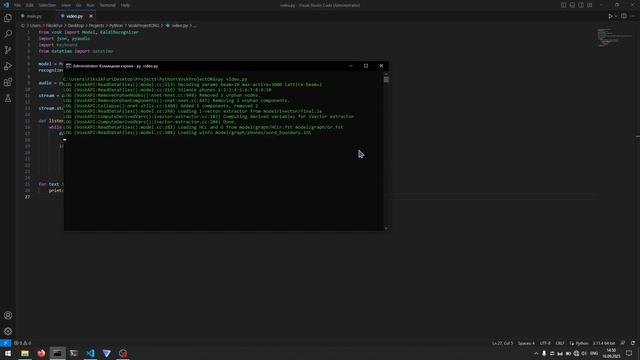The width and height of the screenshot is (640, 360).
Task: Click the Python breadcrumb segment
Action: pyautogui.click(x=116, y=25)
